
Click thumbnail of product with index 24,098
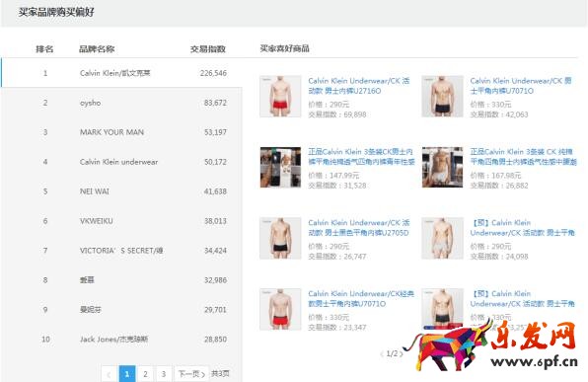(443, 238)
